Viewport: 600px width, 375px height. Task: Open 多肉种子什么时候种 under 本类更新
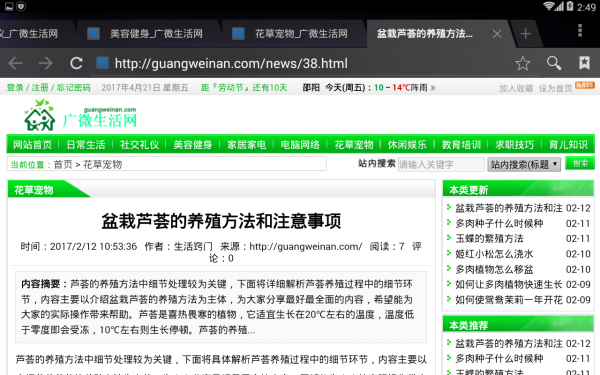pyautogui.click(x=499, y=223)
